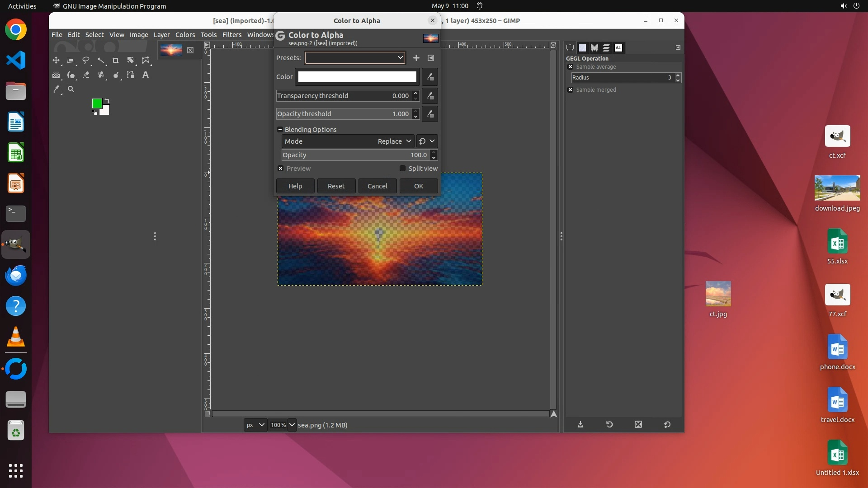Open the Filters menu
Image resolution: width=868 pixels, height=488 pixels.
231,35
